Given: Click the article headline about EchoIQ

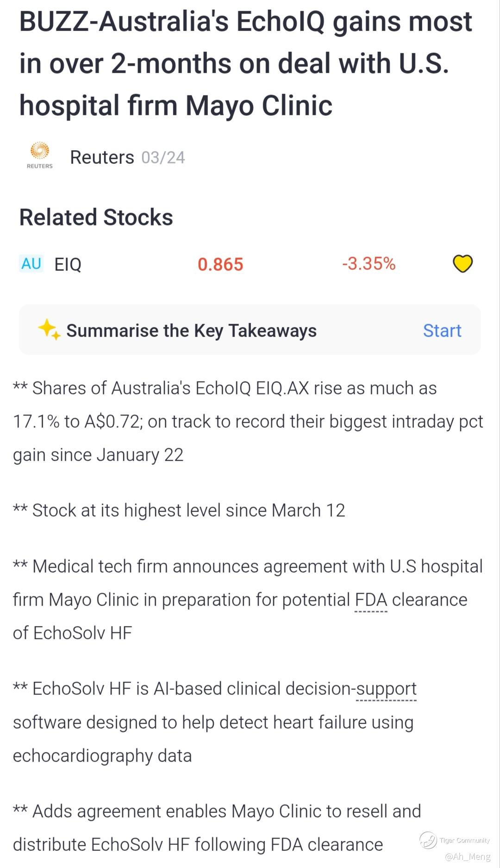Looking at the screenshot, I should click(x=246, y=63).
